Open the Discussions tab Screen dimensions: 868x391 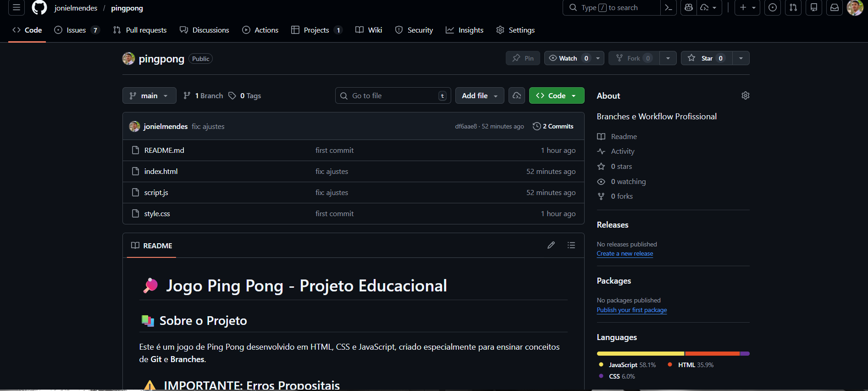pyautogui.click(x=205, y=30)
